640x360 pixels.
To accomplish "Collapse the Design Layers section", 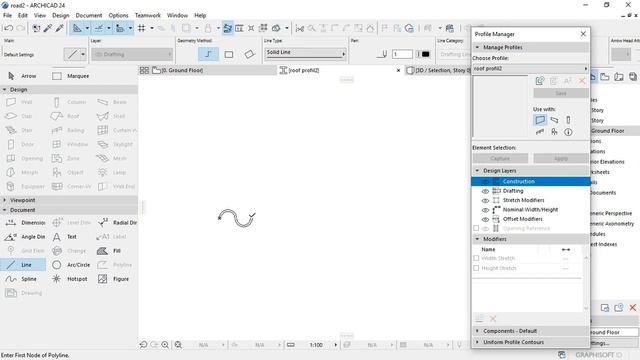I will pos(477,171).
